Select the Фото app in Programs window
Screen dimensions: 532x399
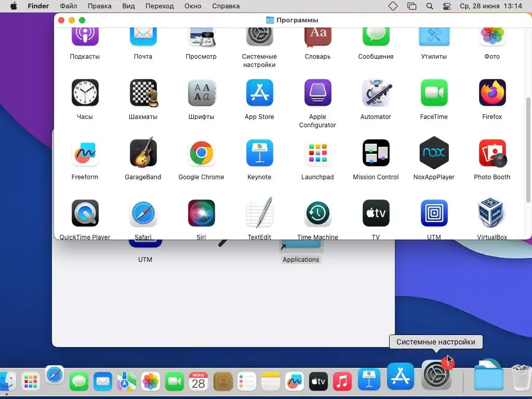pyautogui.click(x=492, y=37)
